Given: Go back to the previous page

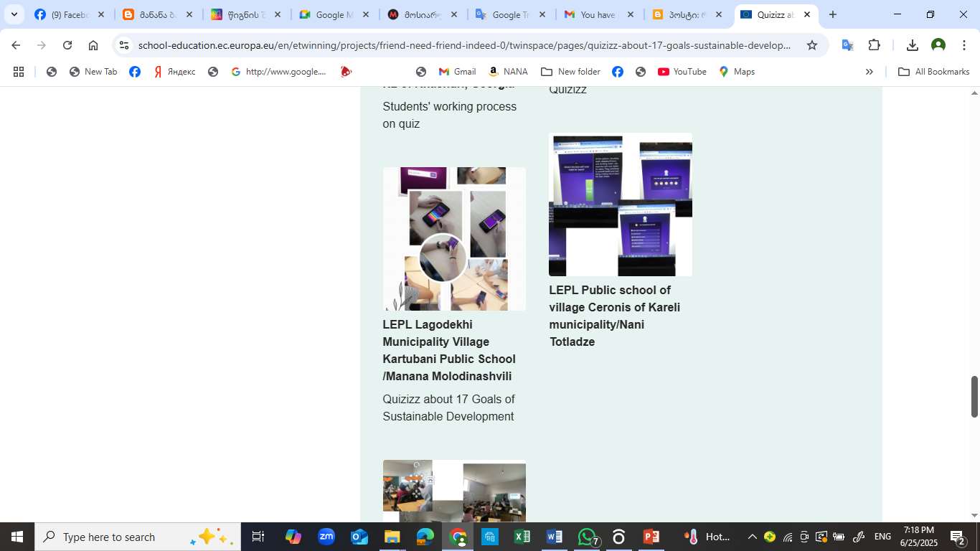Looking at the screenshot, I should [x=16, y=45].
